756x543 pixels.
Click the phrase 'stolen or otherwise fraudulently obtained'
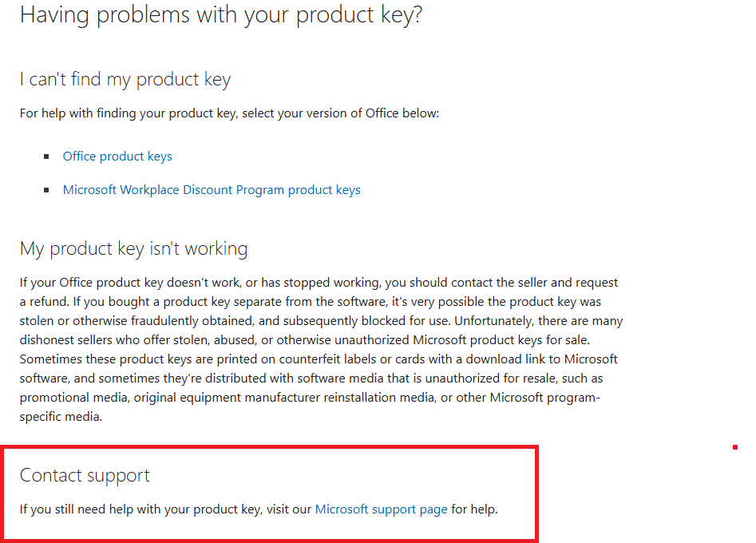[x=137, y=321]
